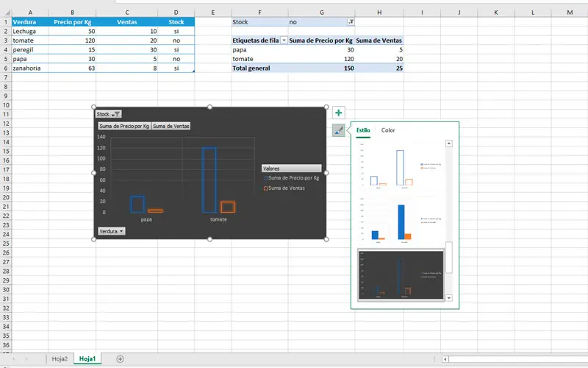588x368 pixels.
Task: Select pivot cell with value 150
Action: click(321, 68)
